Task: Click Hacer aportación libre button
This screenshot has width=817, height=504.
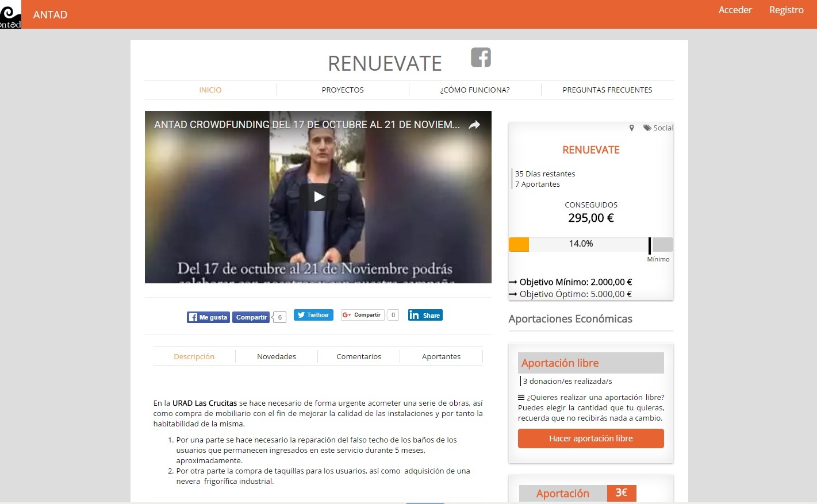Action: coord(590,438)
